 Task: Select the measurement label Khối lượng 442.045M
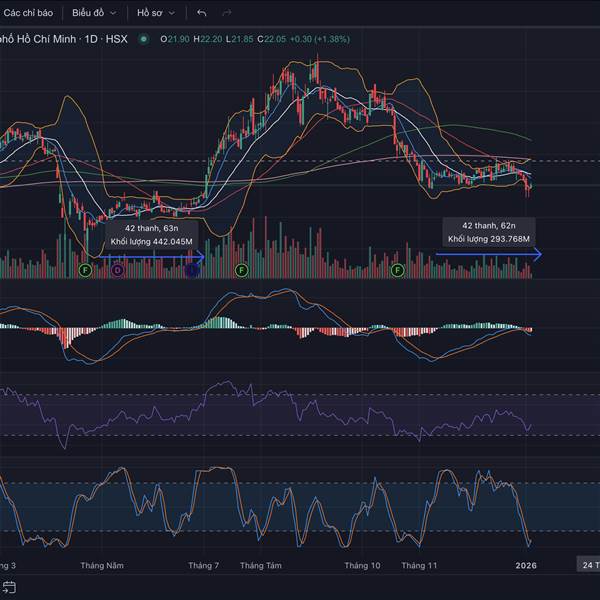tap(152, 241)
